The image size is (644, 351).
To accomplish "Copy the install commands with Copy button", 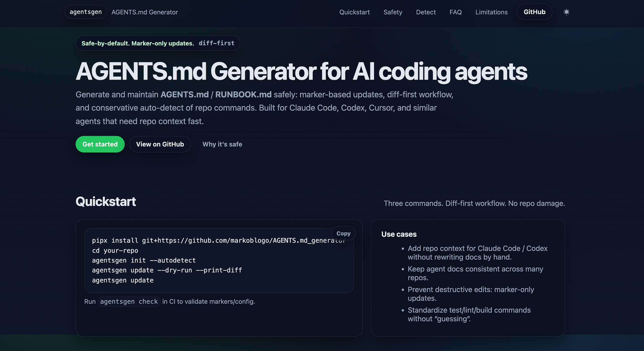I will [344, 234].
